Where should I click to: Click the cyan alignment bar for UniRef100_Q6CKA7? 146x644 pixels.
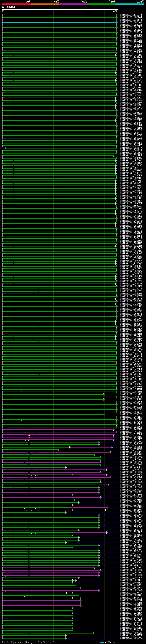[60, 22]
